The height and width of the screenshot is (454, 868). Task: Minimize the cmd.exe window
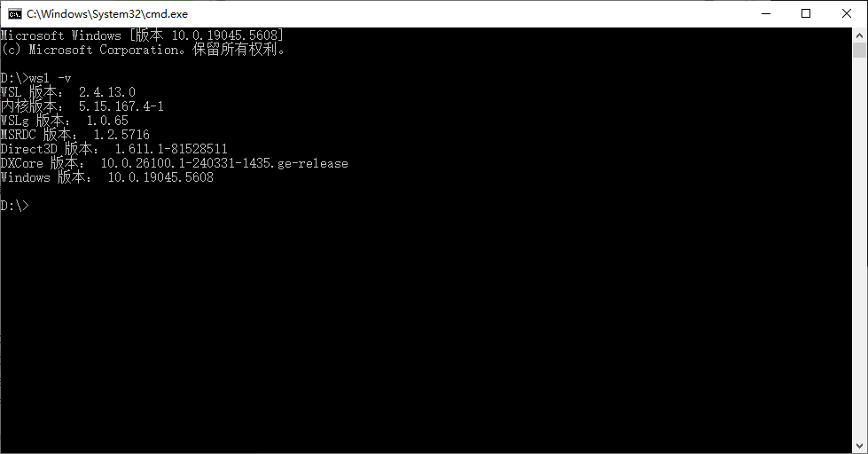[766, 14]
